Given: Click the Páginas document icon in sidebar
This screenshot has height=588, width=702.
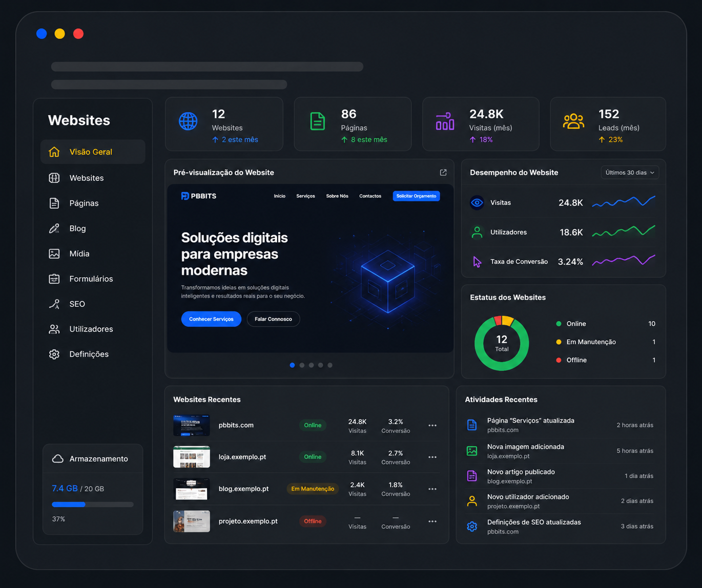Looking at the screenshot, I should coord(54,203).
